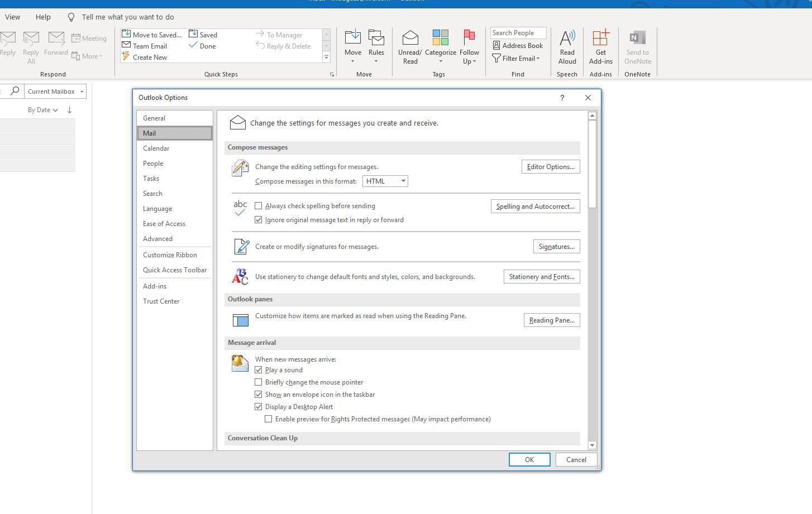Click the search magnifier icon
The height and width of the screenshot is (514, 812).
[x=15, y=91]
